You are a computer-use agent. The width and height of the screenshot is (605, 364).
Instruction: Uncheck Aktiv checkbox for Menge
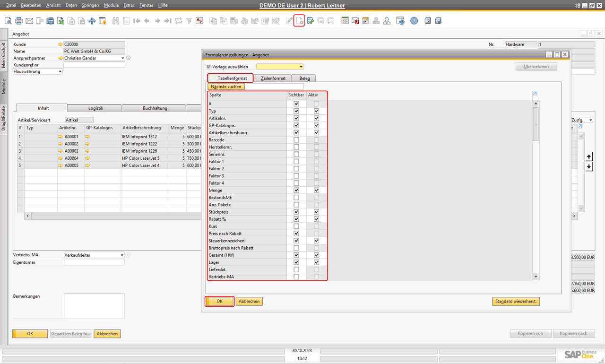[x=316, y=190]
